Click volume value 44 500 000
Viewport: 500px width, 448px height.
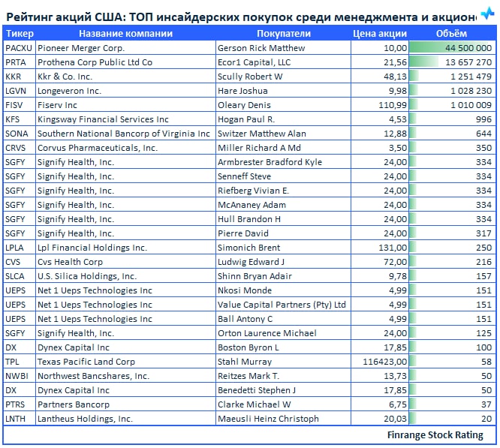(x=468, y=48)
